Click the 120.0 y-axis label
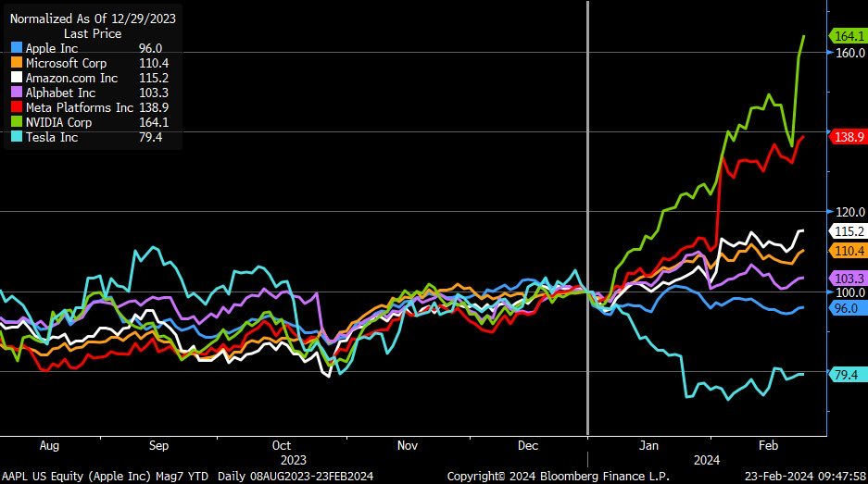The width and height of the screenshot is (868, 484). pos(849,212)
